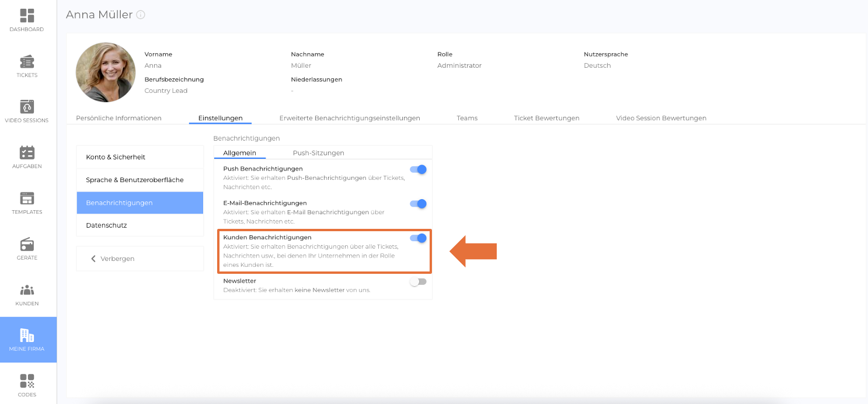Image resolution: width=868 pixels, height=404 pixels.
Task: Open Geräte radio icon
Action: tap(27, 244)
